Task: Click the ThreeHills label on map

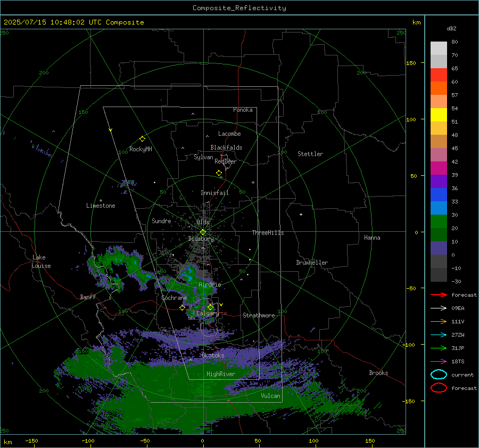Action: [268, 233]
